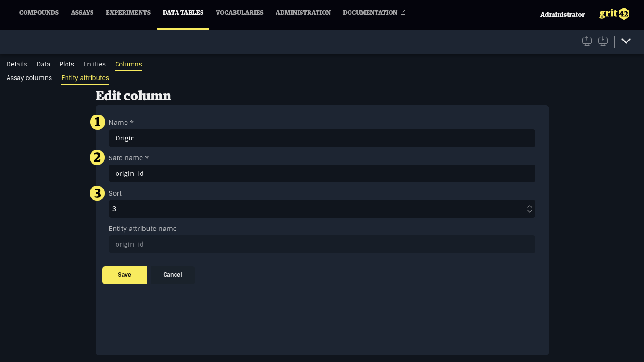Click the yellow number 3 badge
The image size is (644, 362).
[98, 193]
